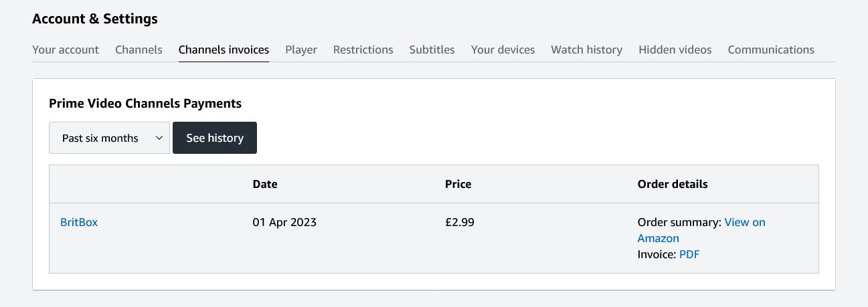Open the BritBox channel link
Image resolution: width=868 pixels, height=307 pixels.
coord(79,222)
